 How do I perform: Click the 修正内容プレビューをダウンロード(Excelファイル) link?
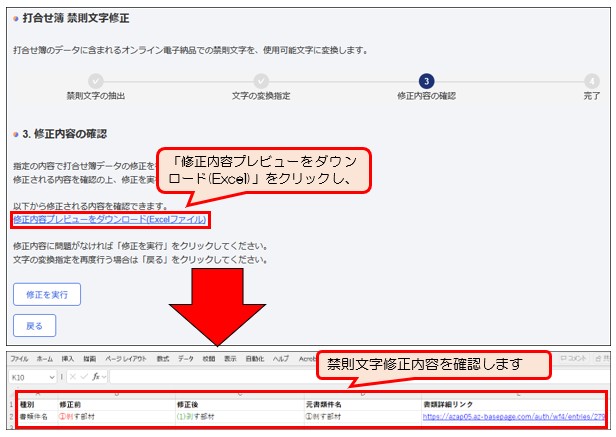click(x=110, y=219)
